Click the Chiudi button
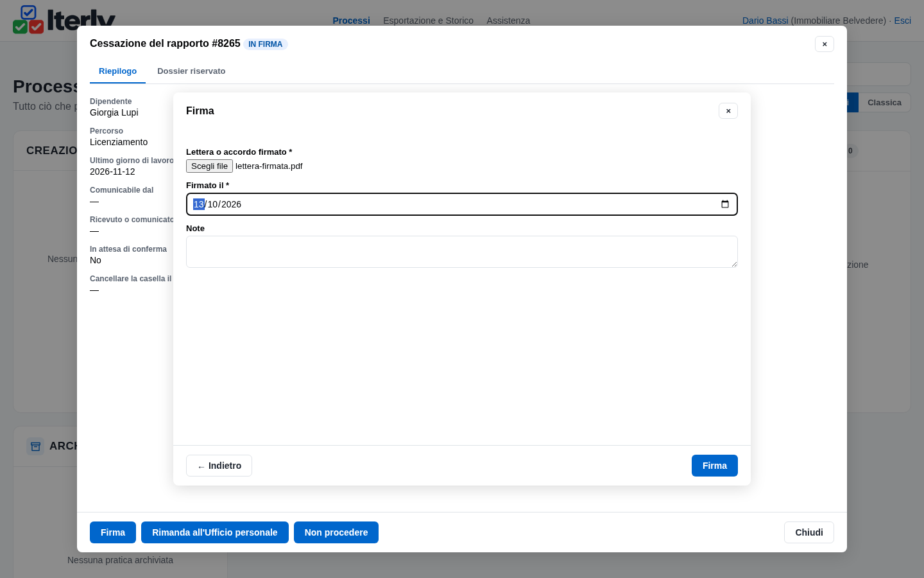 (809, 532)
